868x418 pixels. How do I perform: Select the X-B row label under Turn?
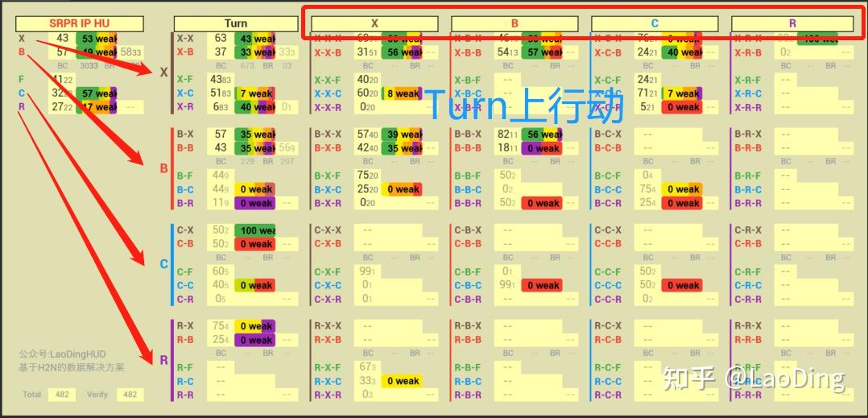185,52
